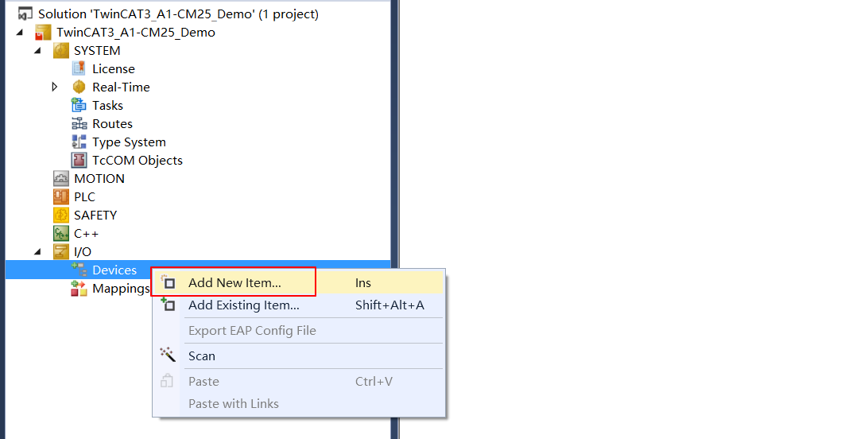Collapse the SYSTEM tree node

tap(37, 50)
